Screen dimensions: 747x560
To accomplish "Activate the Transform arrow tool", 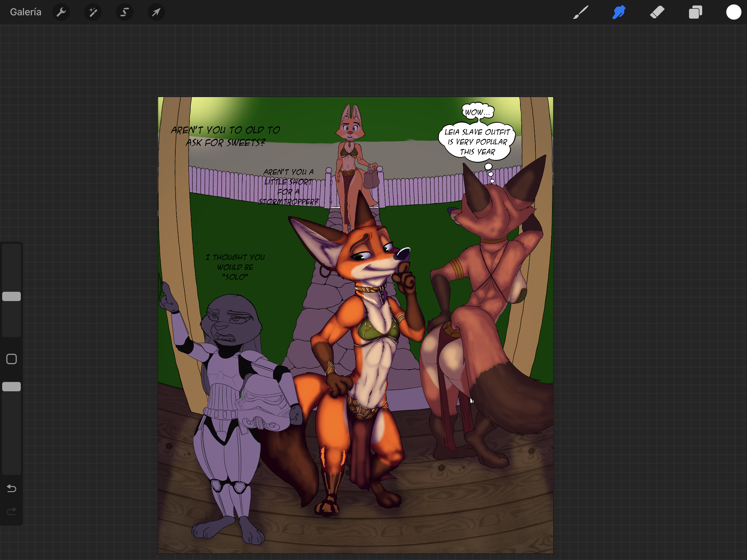I will coord(156,13).
